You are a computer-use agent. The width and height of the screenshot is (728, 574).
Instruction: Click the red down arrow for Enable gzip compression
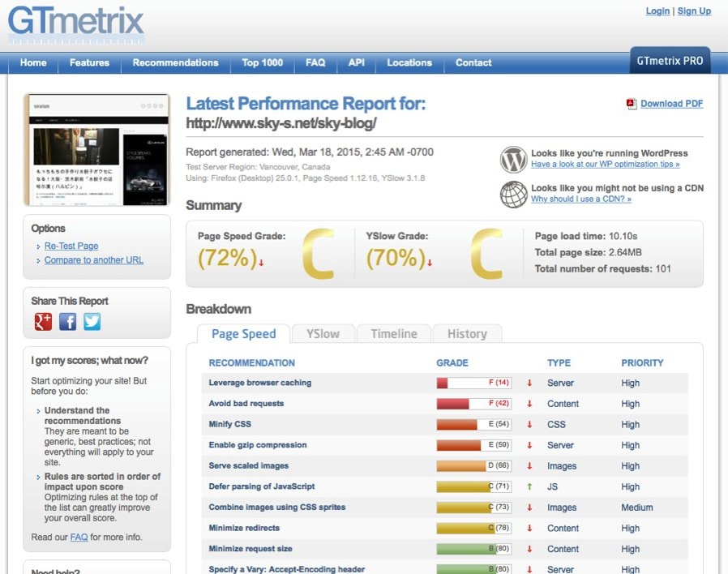(x=529, y=445)
